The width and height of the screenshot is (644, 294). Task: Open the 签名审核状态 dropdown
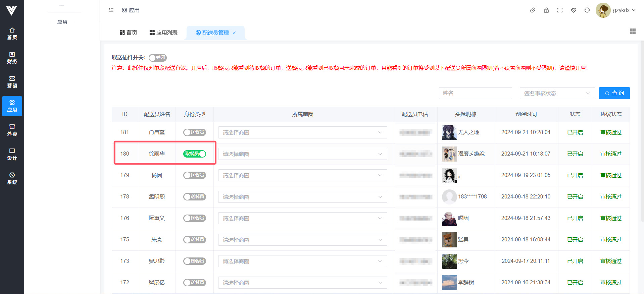tap(557, 93)
